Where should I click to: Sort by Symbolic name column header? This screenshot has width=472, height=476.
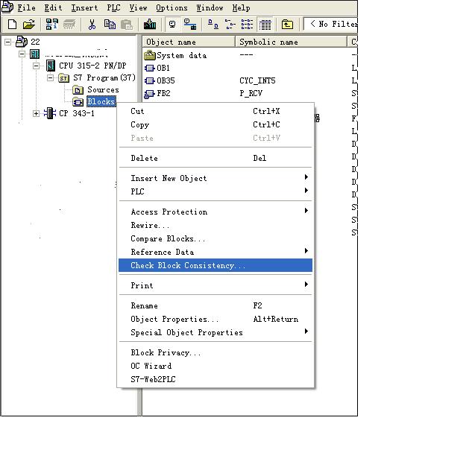point(291,42)
